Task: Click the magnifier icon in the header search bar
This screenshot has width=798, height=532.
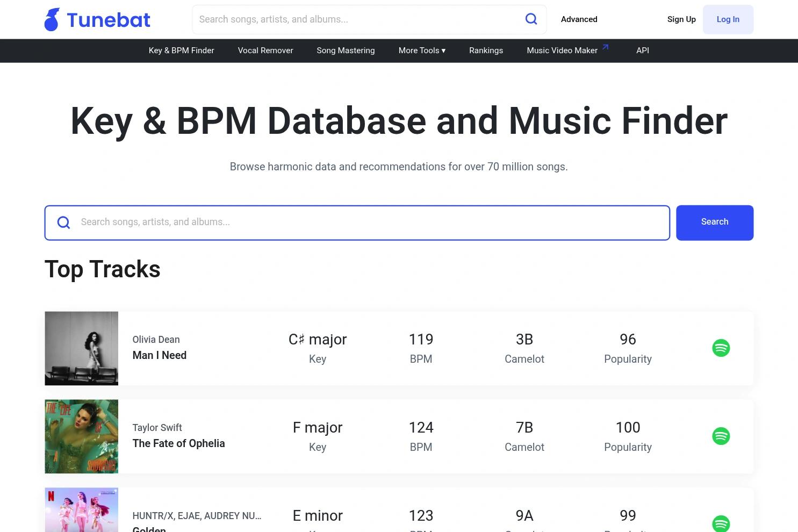Action: [x=531, y=19]
